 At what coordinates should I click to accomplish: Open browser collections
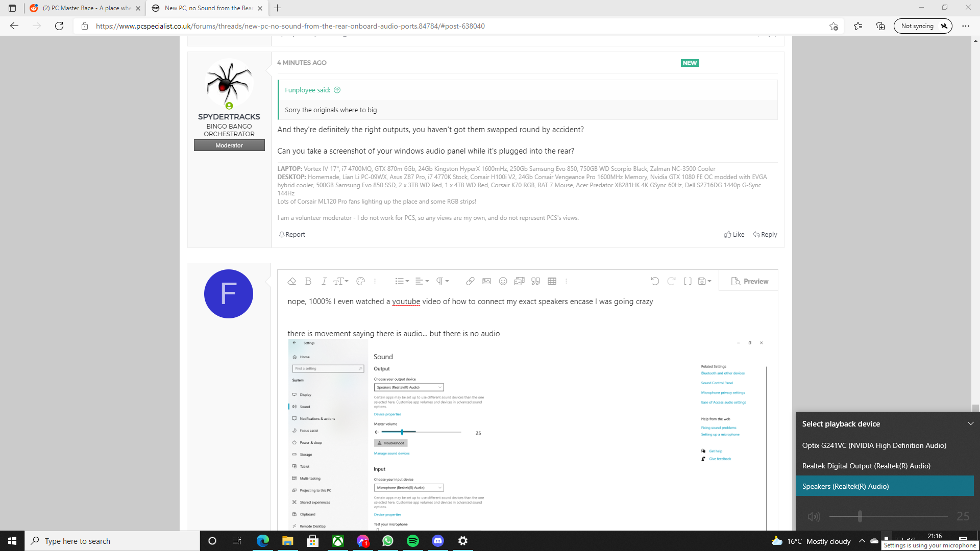coord(880,26)
